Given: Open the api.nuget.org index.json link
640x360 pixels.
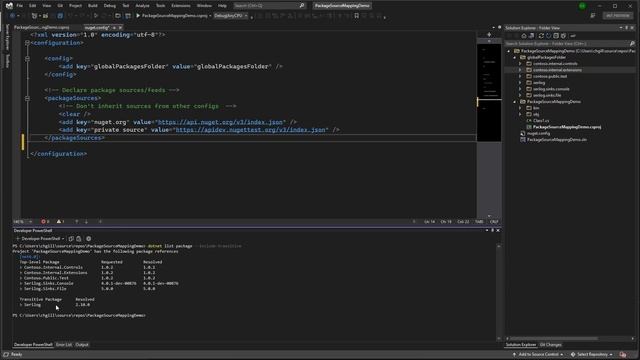Looking at the screenshot, I should 220,122.
